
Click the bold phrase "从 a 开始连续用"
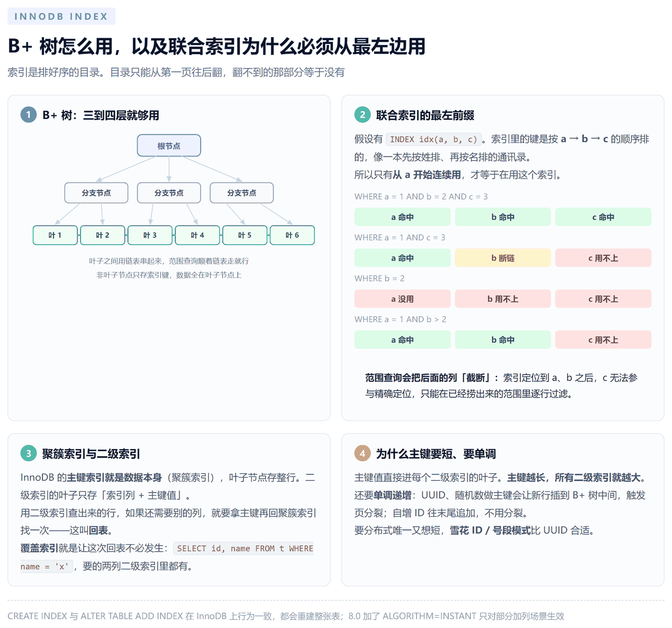[427, 175]
